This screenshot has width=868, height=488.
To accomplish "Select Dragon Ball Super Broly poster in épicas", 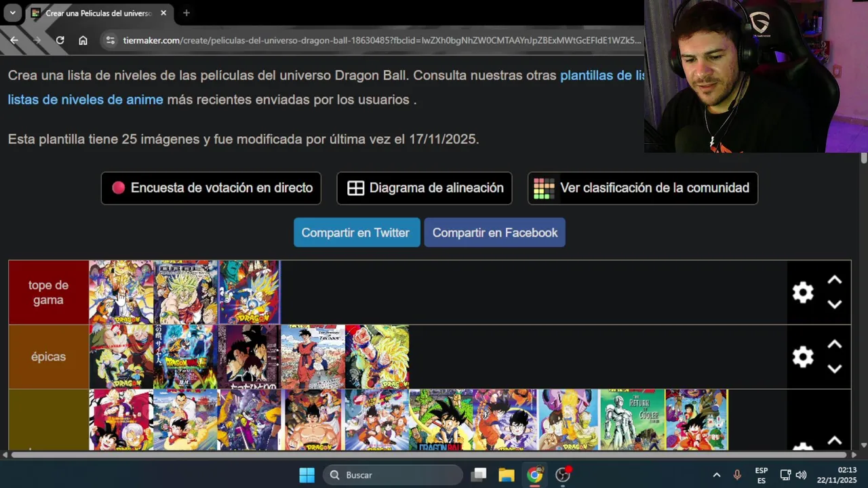I will 186,357.
